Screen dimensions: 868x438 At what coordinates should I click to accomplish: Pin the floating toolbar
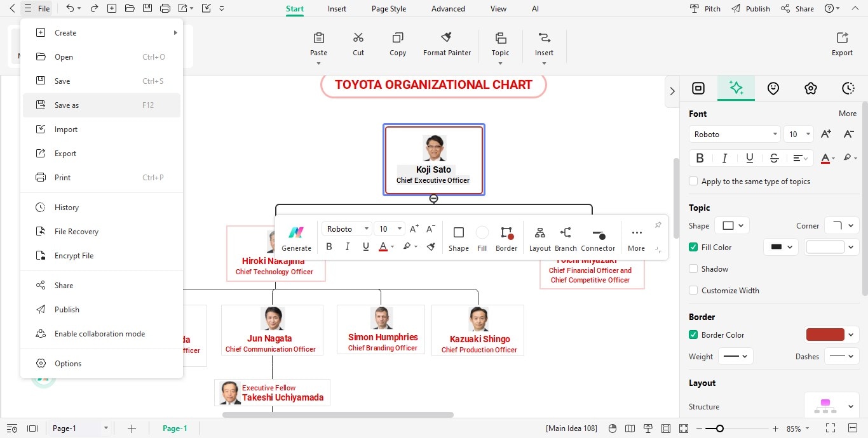tap(658, 225)
